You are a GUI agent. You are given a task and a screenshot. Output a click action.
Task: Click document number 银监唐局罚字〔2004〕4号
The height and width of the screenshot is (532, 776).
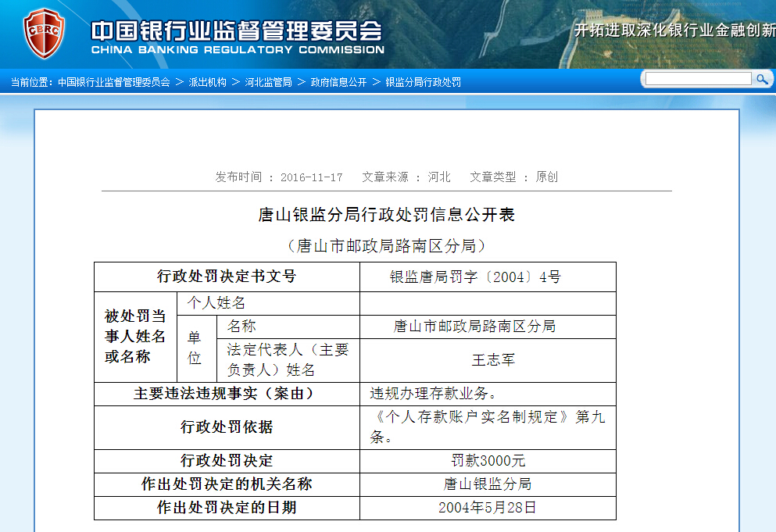tap(475, 277)
